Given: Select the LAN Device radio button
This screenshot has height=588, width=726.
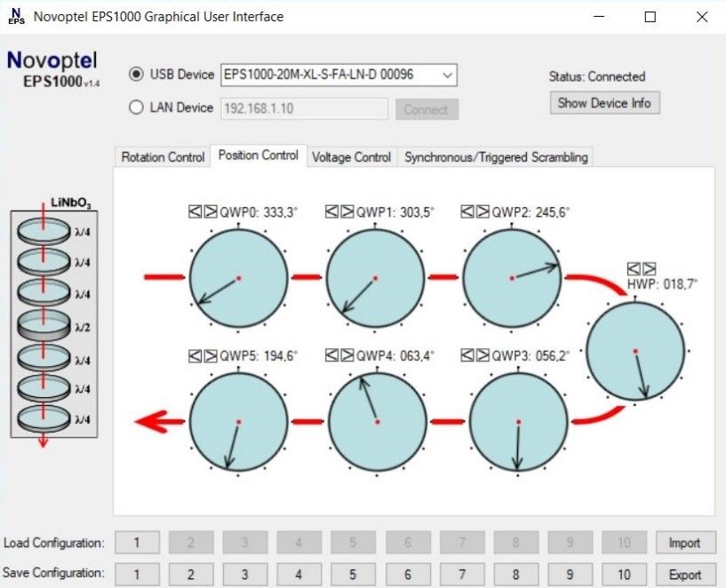Looking at the screenshot, I should tap(136, 107).
